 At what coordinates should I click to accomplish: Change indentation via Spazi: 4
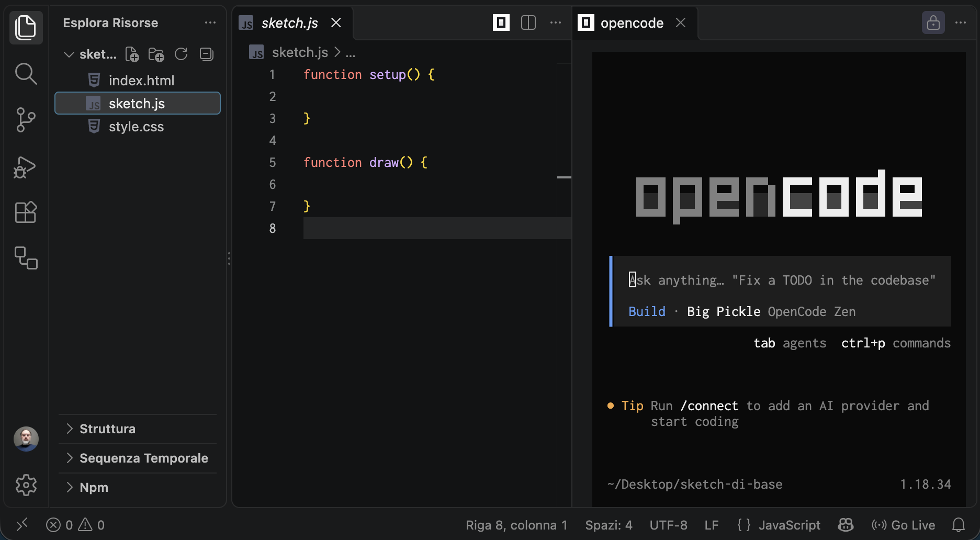tap(609, 525)
